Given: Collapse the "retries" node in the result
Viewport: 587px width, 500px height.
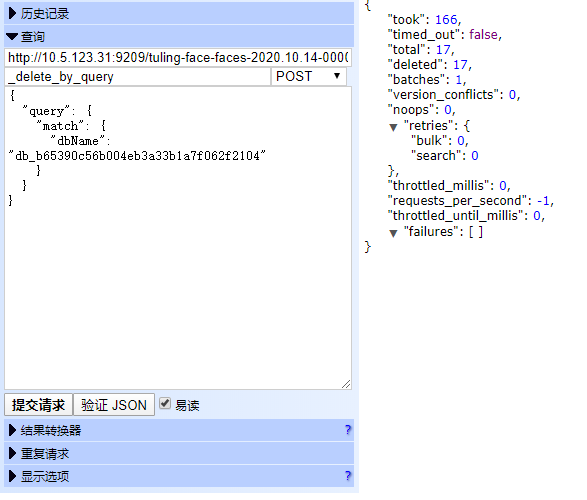Looking at the screenshot, I should click(x=393, y=127).
